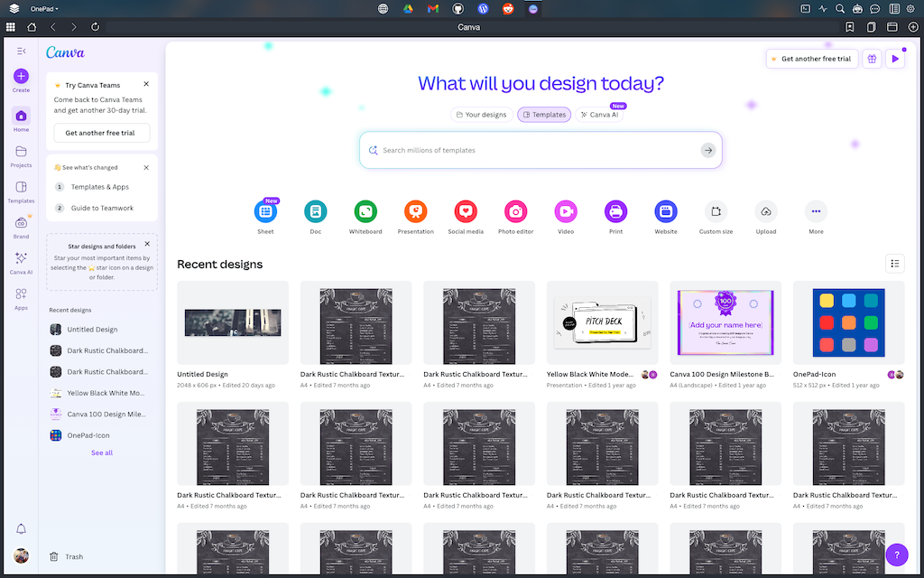Open Apps in the left sidebar
The width and height of the screenshot is (924, 578).
point(21,294)
